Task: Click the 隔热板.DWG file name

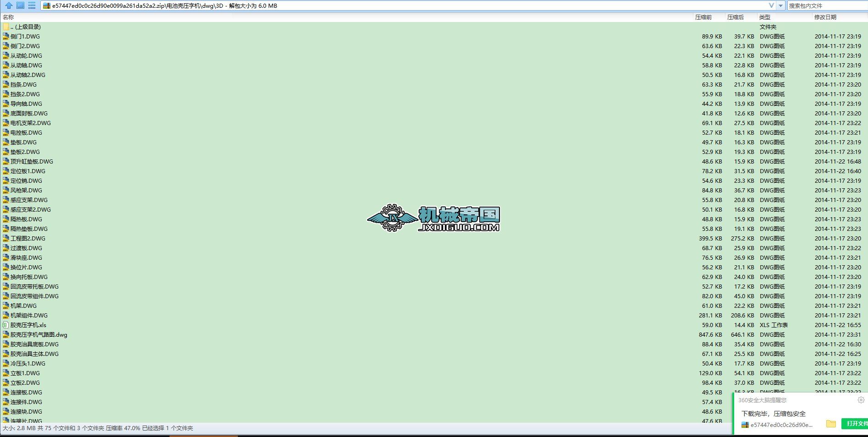Action: (26, 219)
